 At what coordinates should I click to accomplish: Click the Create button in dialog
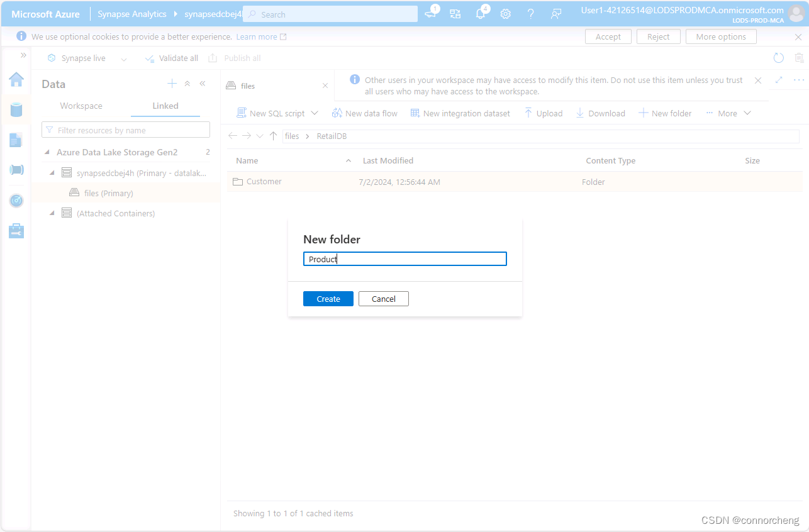[328, 299]
